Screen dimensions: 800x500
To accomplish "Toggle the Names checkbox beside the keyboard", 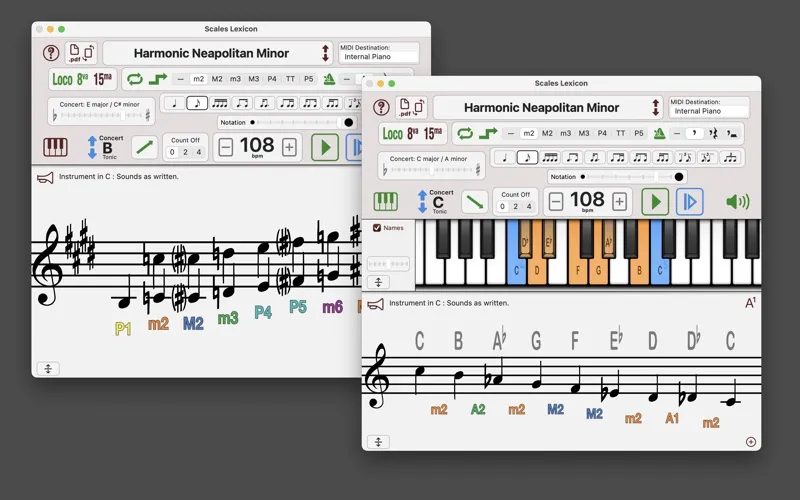I will click(377, 228).
